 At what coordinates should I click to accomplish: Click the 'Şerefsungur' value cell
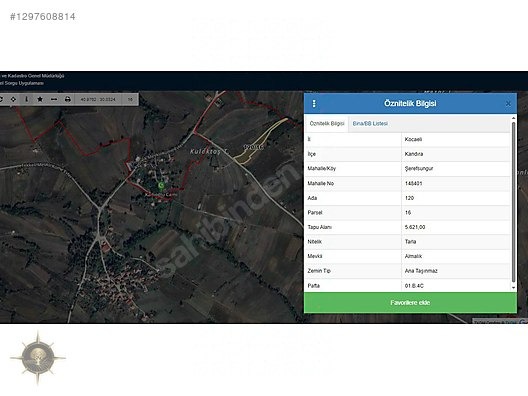(456, 168)
